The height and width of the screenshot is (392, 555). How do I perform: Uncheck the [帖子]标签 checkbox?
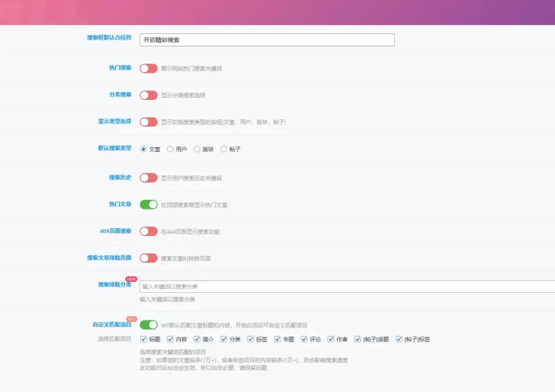(x=399, y=339)
